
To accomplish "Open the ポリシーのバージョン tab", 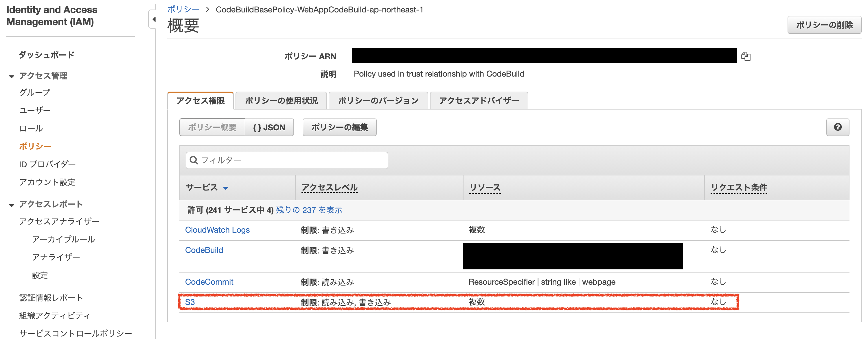I will click(378, 101).
